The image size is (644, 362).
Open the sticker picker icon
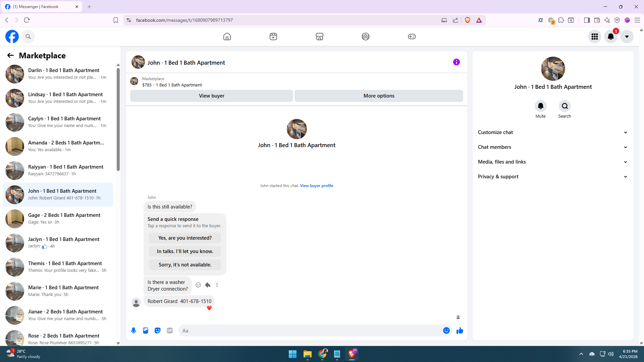pyautogui.click(x=158, y=330)
